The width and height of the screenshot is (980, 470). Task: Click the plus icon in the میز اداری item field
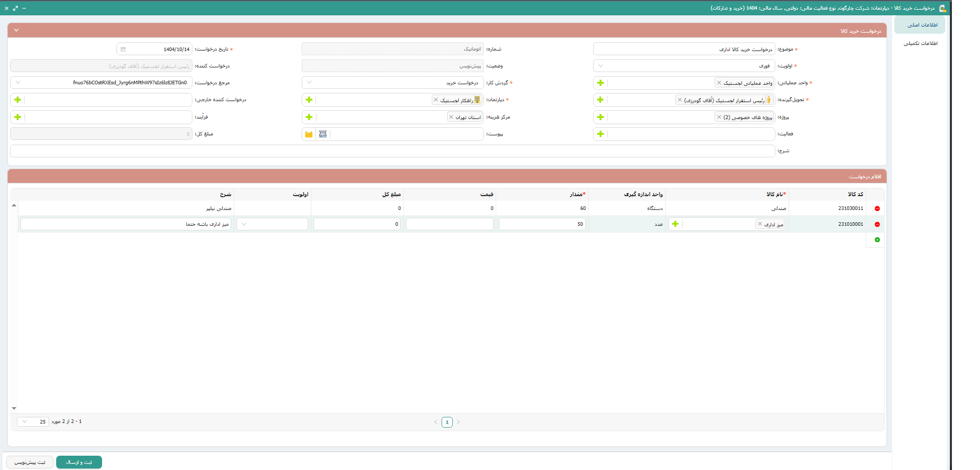tap(675, 224)
